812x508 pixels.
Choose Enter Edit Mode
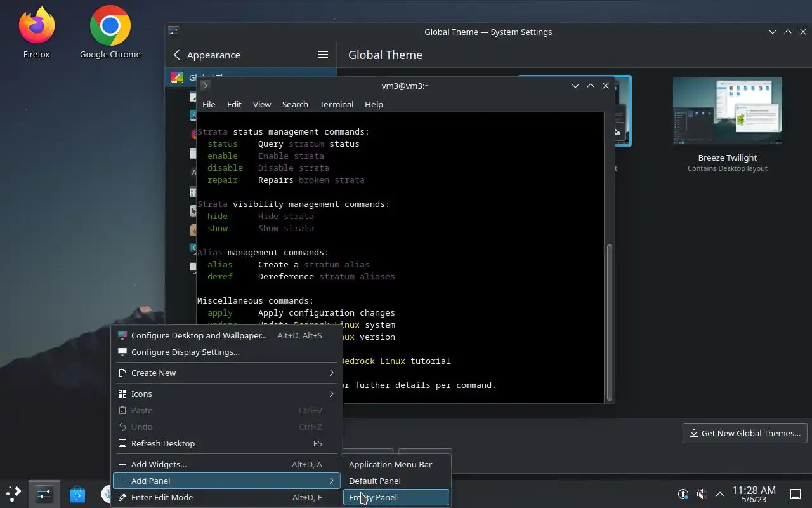[x=226, y=497]
